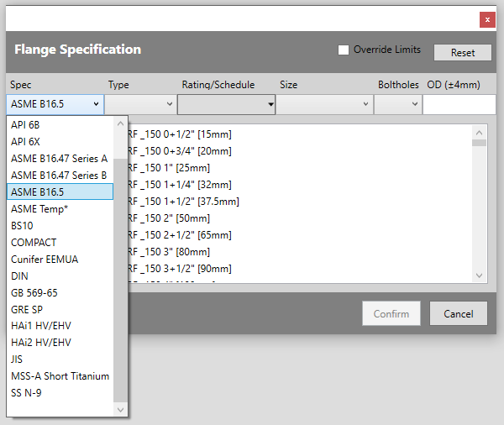Click the results list scrollbar thumb
Image resolution: width=504 pixels, height=425 pixels.
tap(479, 143)
